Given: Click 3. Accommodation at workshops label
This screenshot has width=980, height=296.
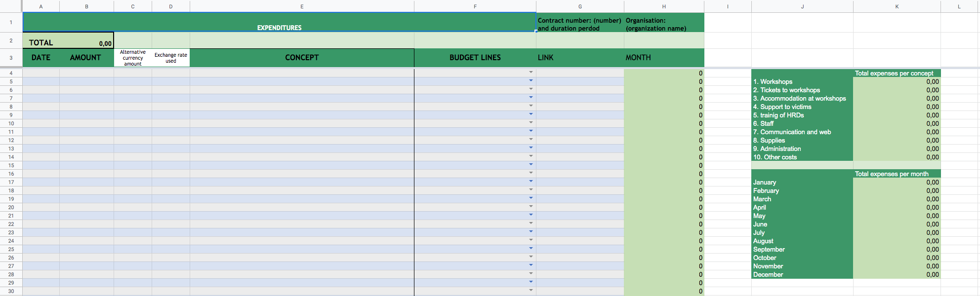Looking at the screenshot, I should 799,98.
